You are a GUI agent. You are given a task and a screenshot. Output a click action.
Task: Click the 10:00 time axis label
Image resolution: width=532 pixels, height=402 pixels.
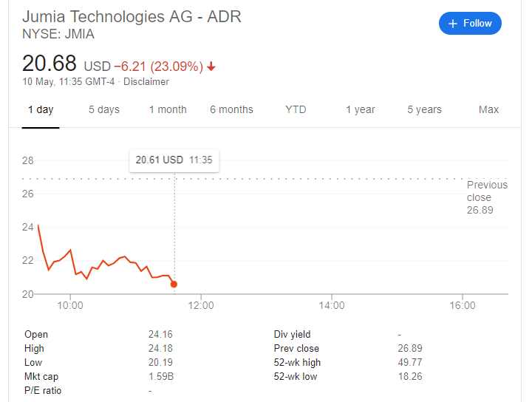coord(69,305)
